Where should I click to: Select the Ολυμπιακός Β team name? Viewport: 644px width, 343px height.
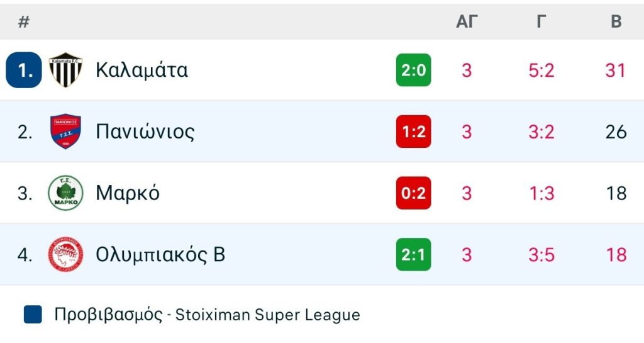160,255
